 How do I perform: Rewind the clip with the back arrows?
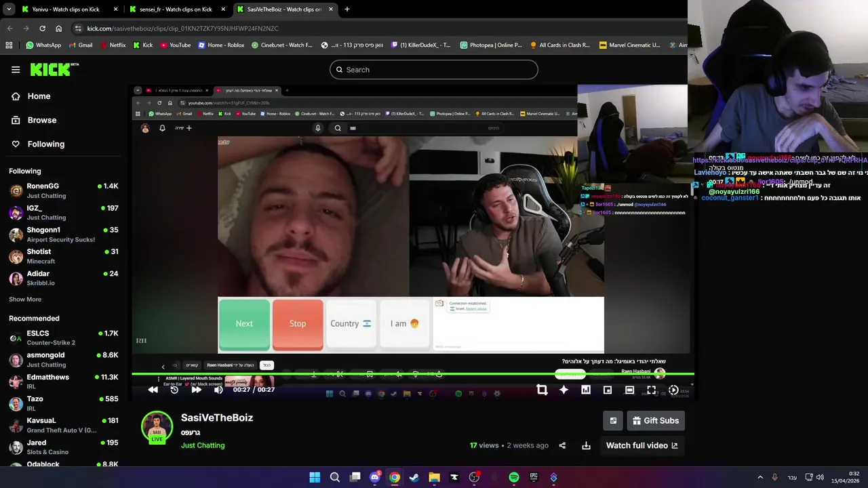[x=153, y=390]
